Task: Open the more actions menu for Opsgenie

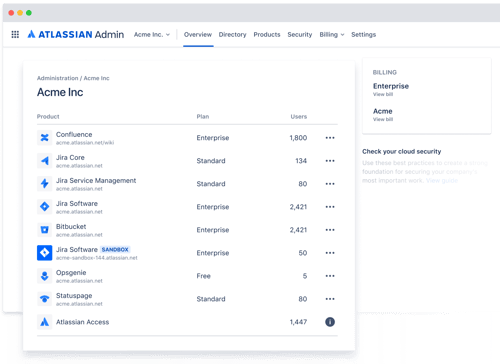Action: [330, 276]
